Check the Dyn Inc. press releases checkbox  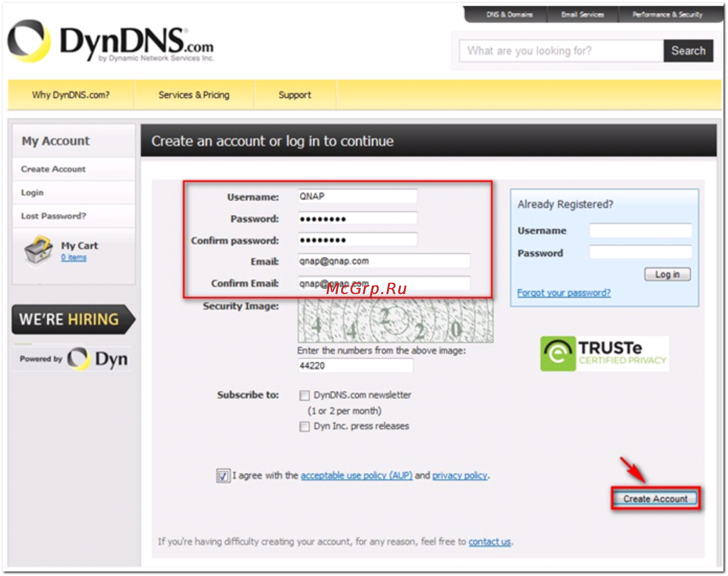pos(304,427)
